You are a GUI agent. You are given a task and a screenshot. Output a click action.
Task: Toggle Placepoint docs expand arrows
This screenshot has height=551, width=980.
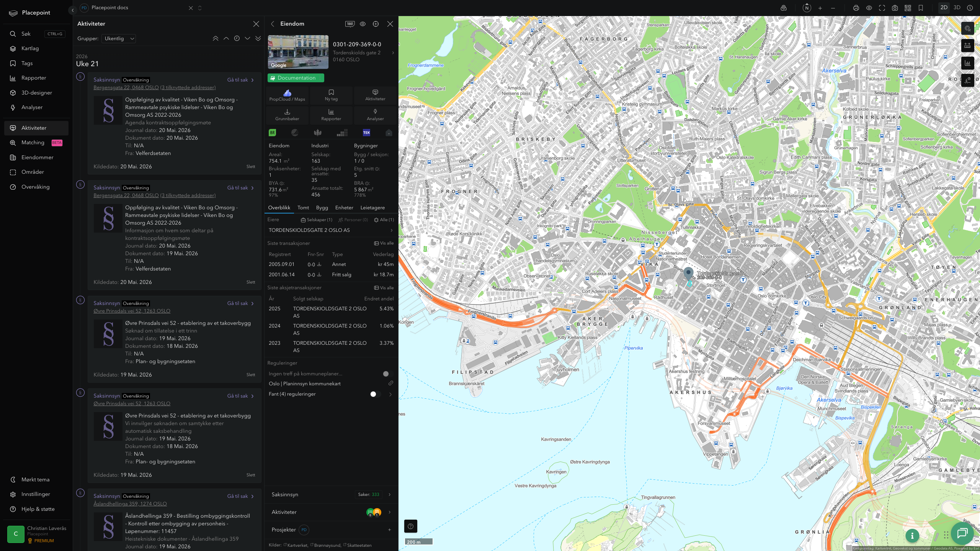pyautogui.click(x=200, y=8)
